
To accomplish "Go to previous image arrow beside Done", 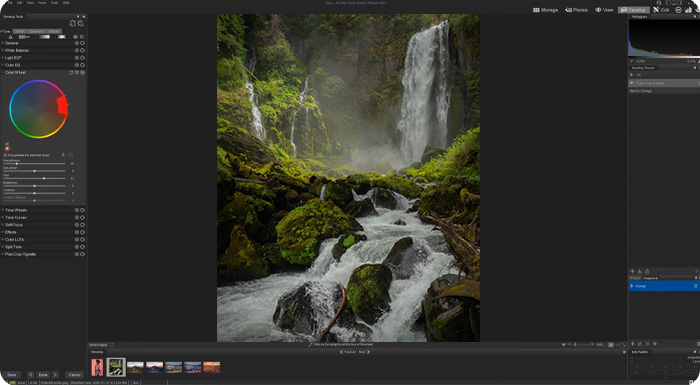I will pos(31,375).
